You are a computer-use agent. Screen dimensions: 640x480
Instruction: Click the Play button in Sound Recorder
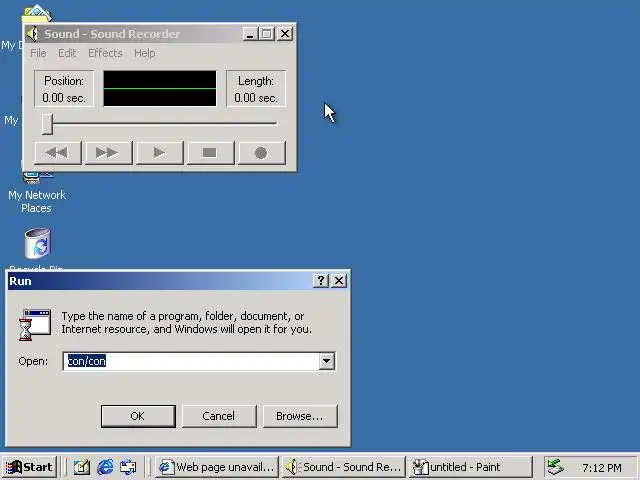point(160,153)
